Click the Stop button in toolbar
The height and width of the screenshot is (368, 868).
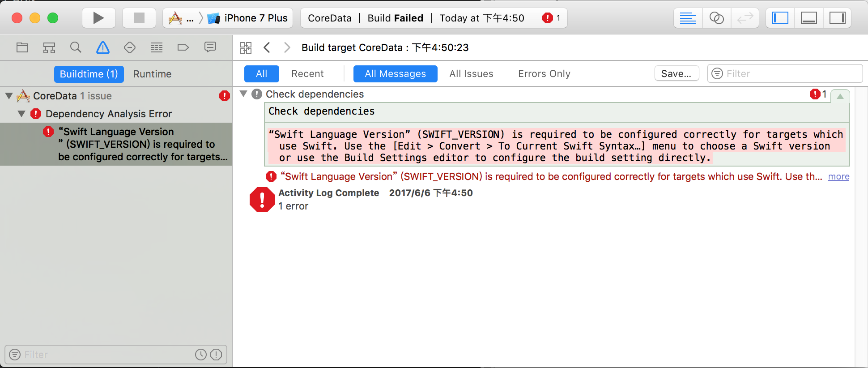pos(139,18)
